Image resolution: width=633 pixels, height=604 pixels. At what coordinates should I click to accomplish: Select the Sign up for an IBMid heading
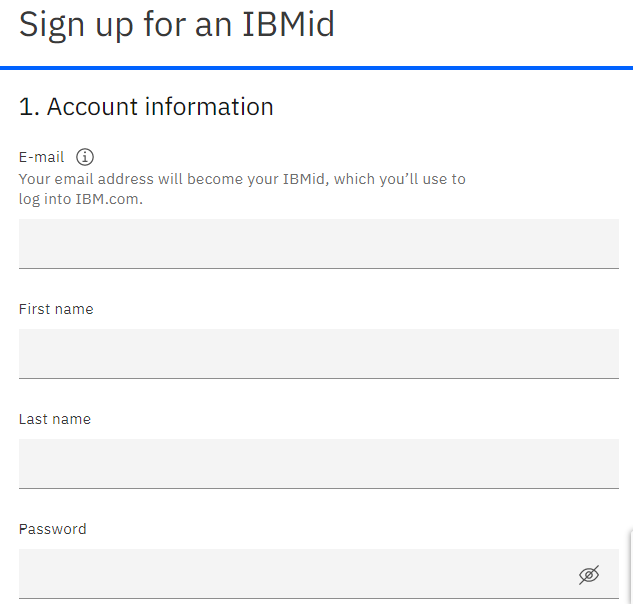click(x=177, y=25)
